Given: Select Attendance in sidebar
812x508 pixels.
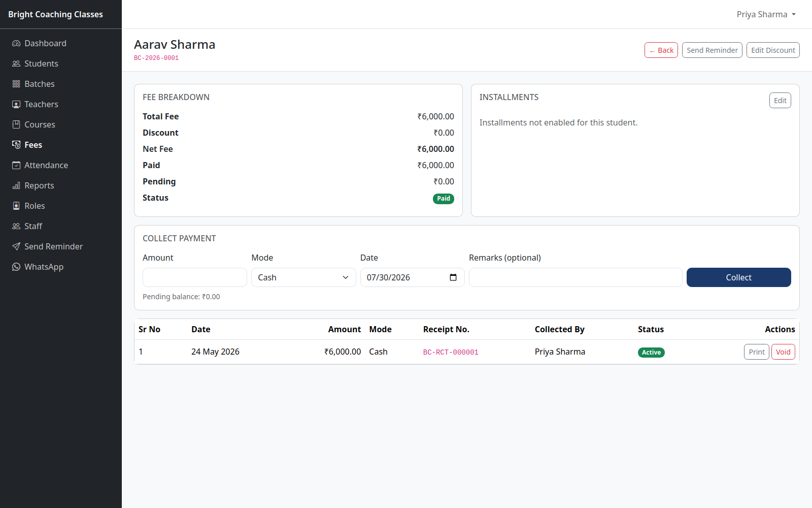Looking at the screenshot, I should 61,165.
